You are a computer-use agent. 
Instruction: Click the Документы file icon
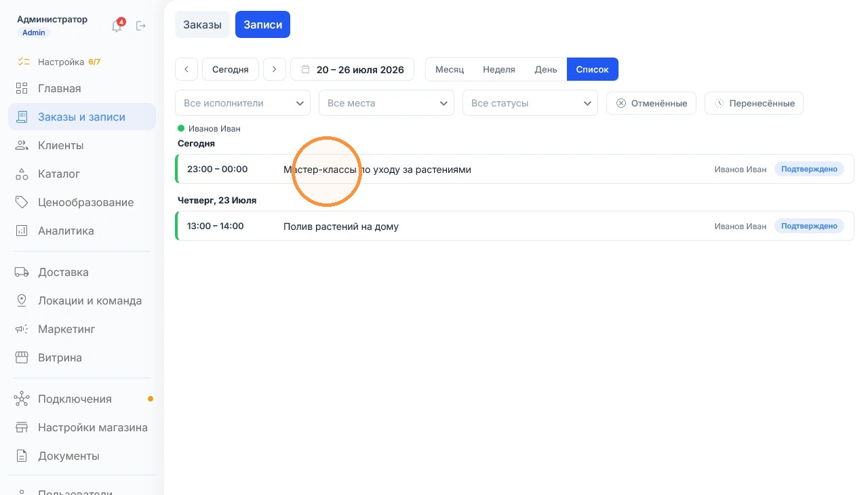22,456
